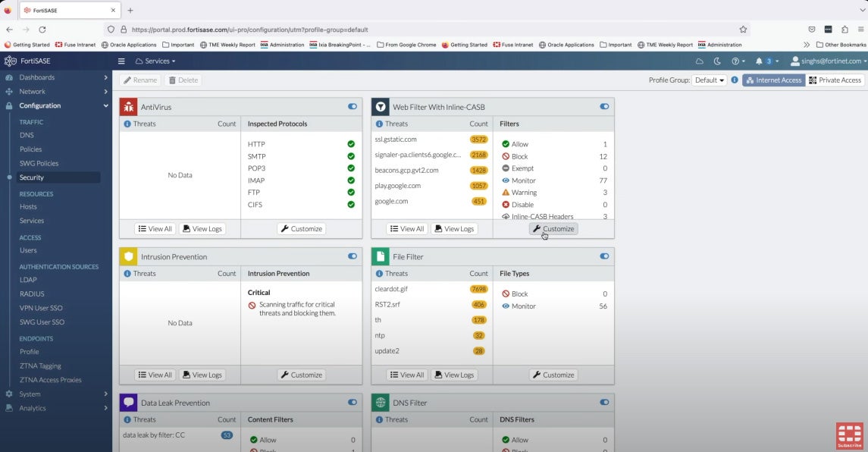Viewport: 868px width, 452px height.
Task: Switch theme with the moon icon
Action: click(x=717, y=61)
